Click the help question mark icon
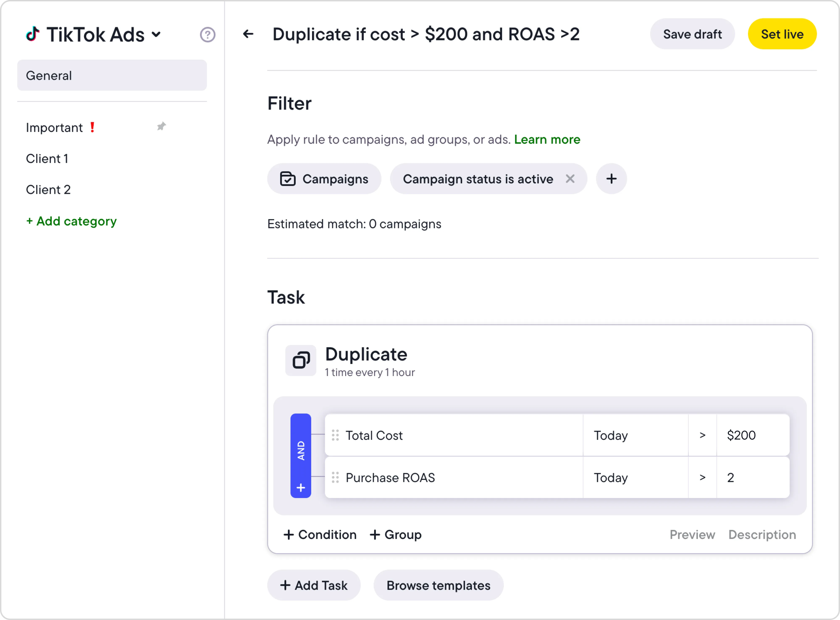Viewport: 840px width, 620px height. pyautogui.click(x=207, y=34)
